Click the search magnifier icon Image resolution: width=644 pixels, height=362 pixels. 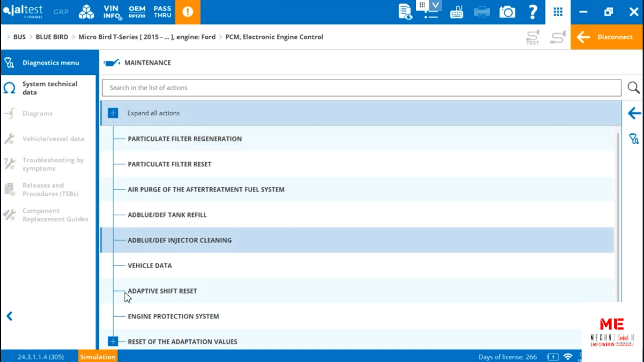pos(633,88)
